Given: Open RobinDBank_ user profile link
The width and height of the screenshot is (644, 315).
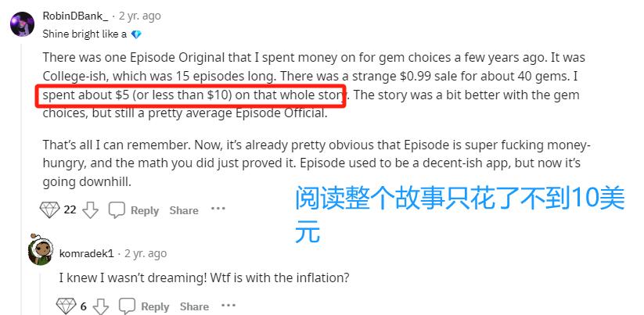Looking at the screenshot, I should (76, 16).
